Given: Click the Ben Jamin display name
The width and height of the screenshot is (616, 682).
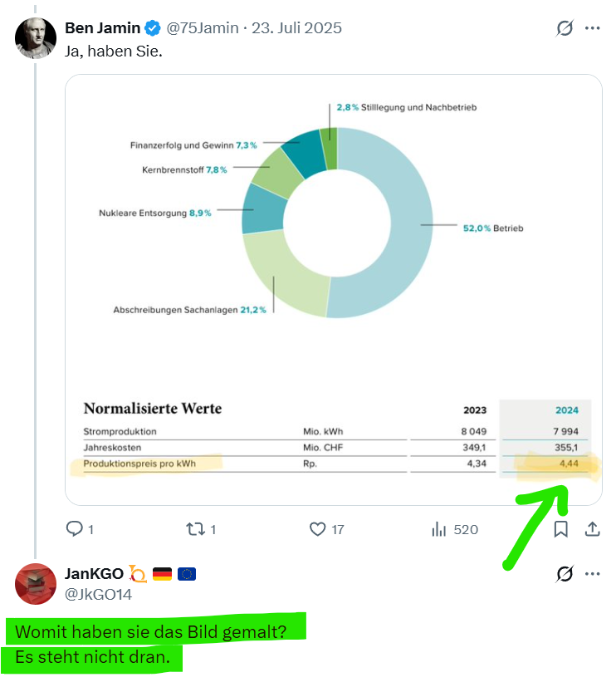Looking at the screenshot, I should [103, 28].
